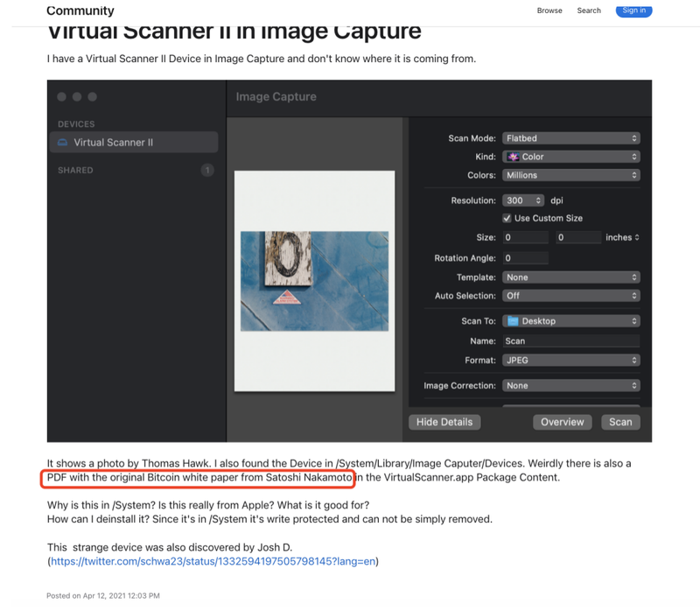Click the Sign in button
Viewport: 700px width, 611px height.
tap(633, 11)
